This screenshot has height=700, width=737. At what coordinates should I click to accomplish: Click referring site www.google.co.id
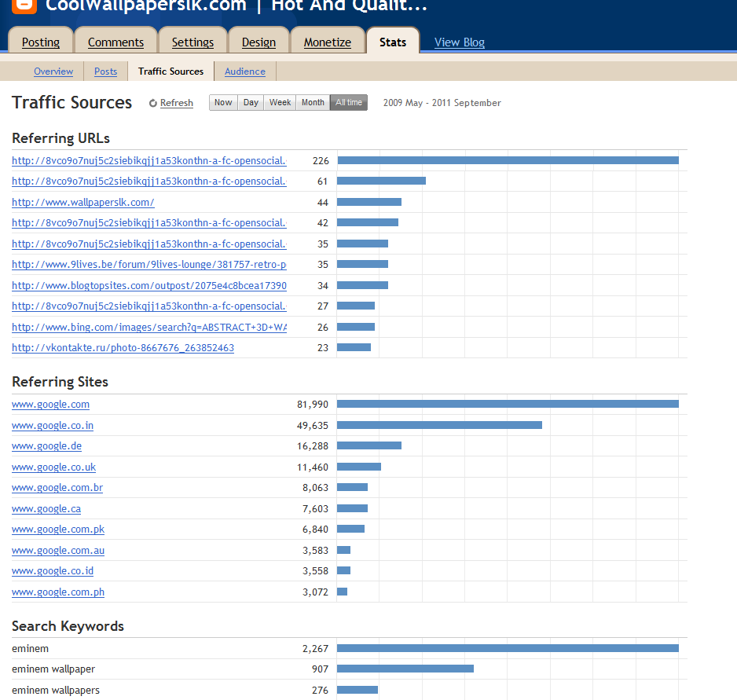(x=53, y=571)
